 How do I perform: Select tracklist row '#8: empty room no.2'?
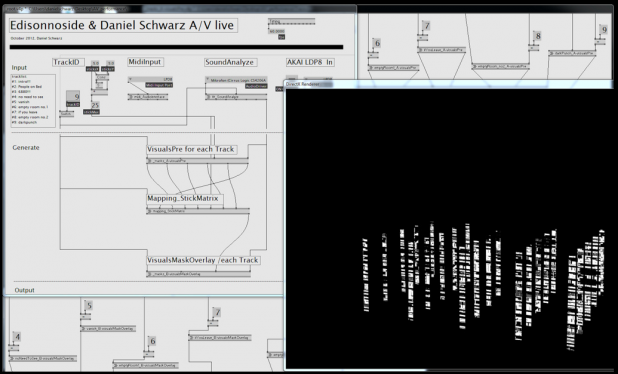click(x=30, y=117)
